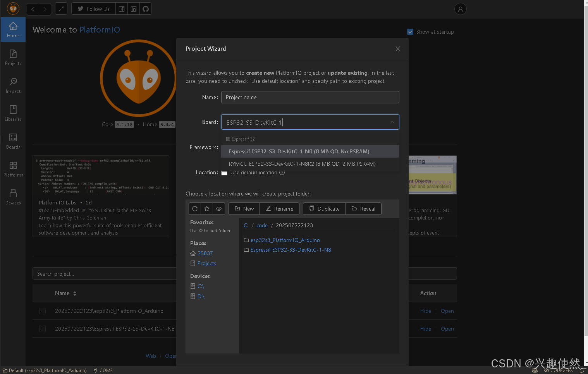
Task: Click the PlatformIO link in welcome heading
Action: [100, 30]
